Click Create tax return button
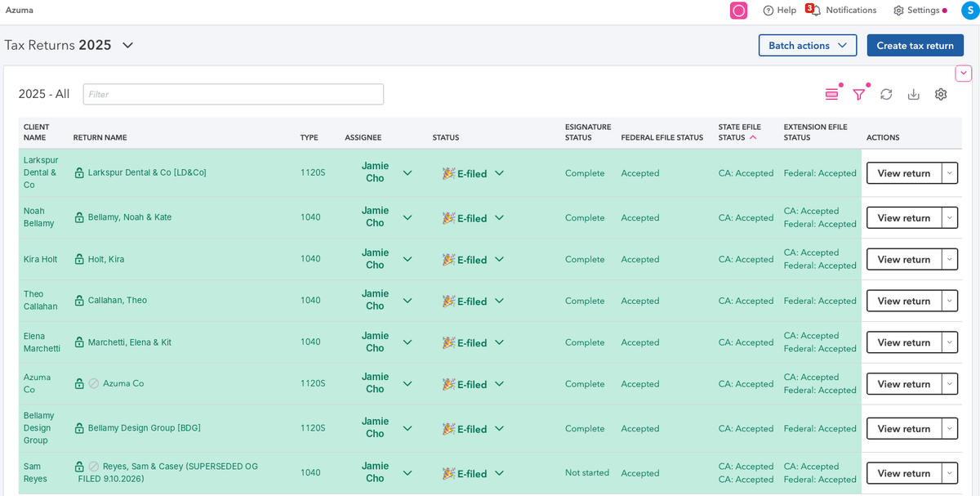Viewport: 980px width, 496px height. point(915,45)
